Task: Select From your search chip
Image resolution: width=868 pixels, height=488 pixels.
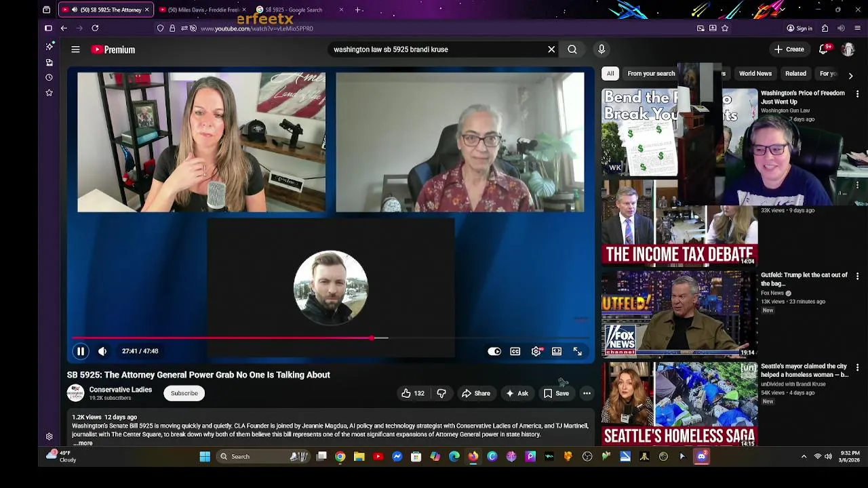Action: coord(651,73)
